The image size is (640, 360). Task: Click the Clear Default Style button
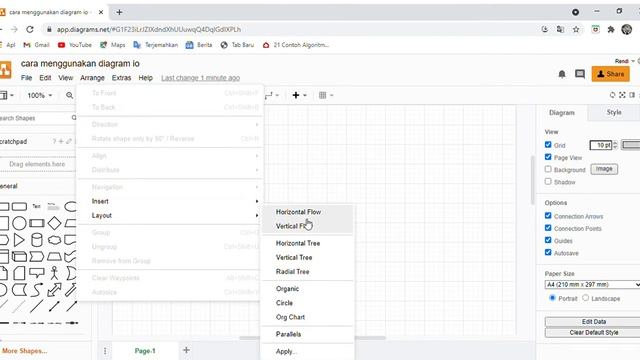pos(593,333)
